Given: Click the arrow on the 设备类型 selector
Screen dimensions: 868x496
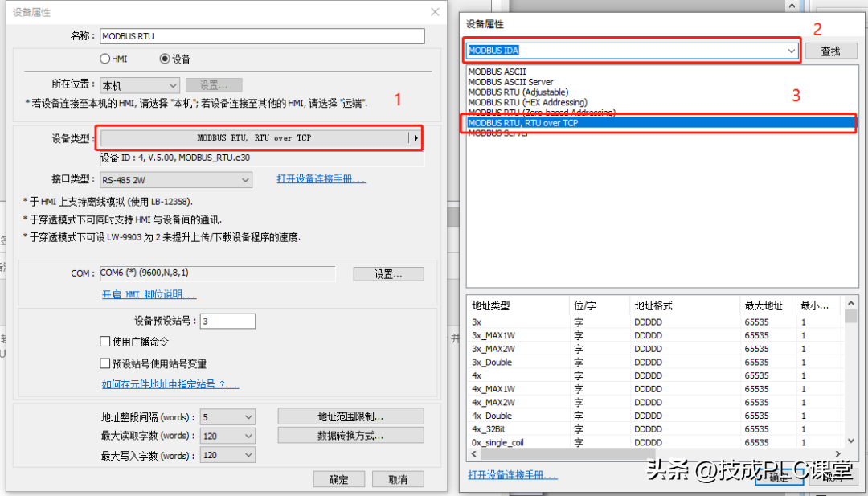Looking at the screenshot, I should coord(416,138).
